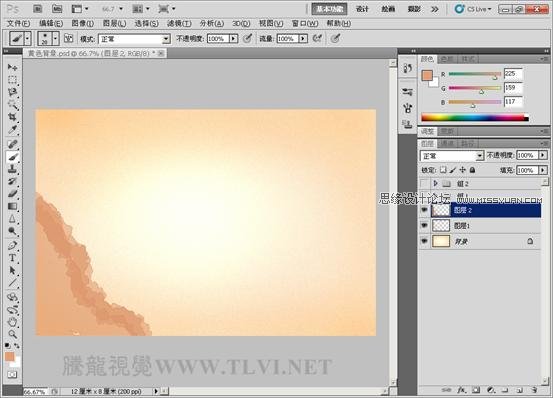Image resolution: width=553 pixels, height=398 pixels.
Task: Select the Pen tool
Action: click(13, 245)
